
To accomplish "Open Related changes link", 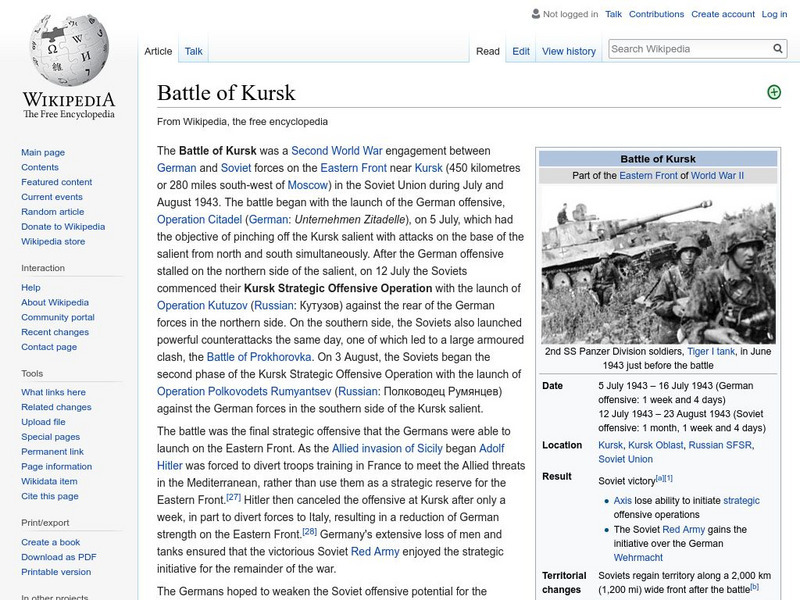I will pos(56,407).
